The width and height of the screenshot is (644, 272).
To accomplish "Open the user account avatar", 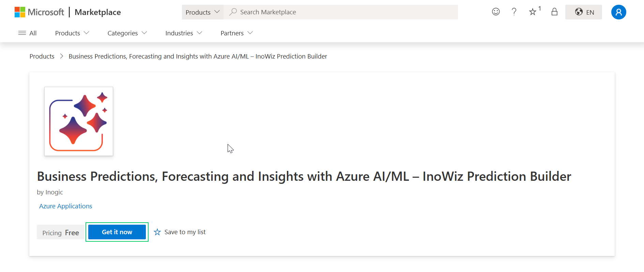I will (x=618, y=12).
